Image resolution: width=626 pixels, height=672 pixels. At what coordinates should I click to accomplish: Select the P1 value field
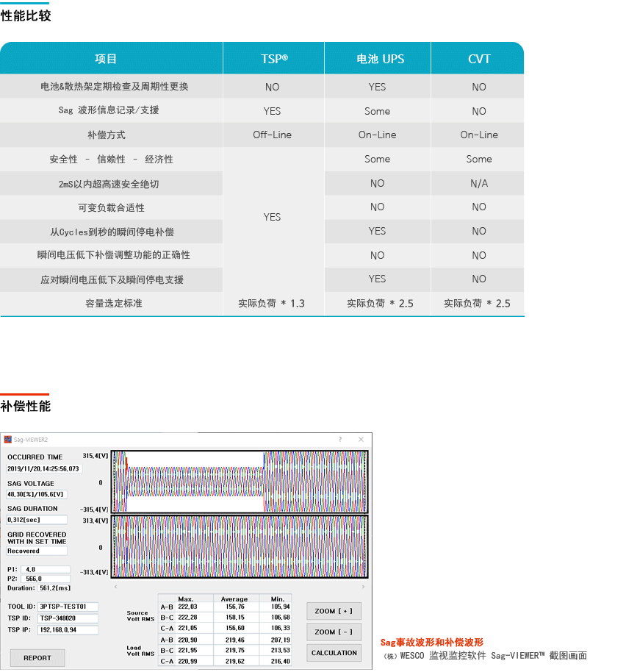[46, 569]
